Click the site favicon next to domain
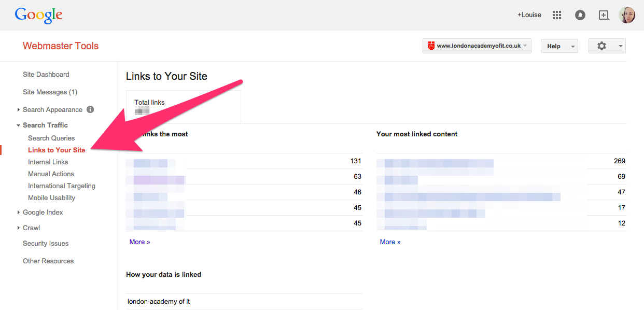This screenshot has height=310, width=644. 431,46
